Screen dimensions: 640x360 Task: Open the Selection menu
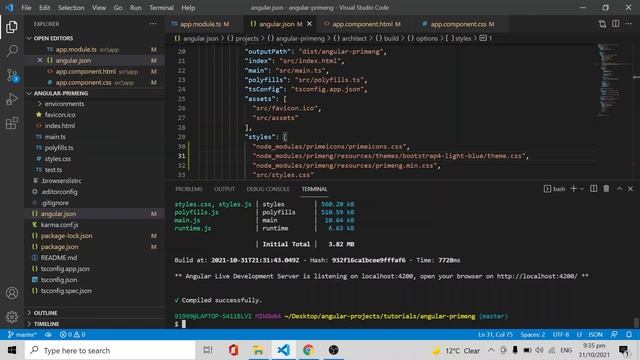point(71,8)
